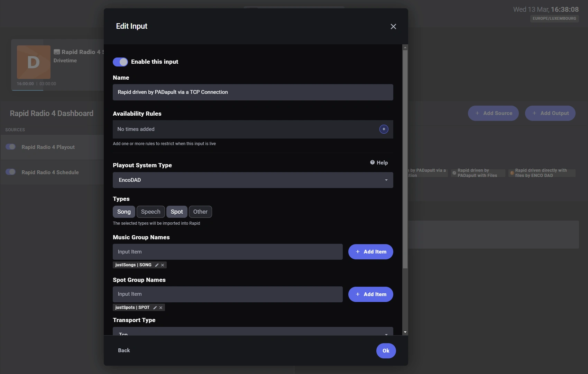This screenshot has width=588, height=374.
Task: Remove the justSpots | SPOT tag
Action: (161, 308)
